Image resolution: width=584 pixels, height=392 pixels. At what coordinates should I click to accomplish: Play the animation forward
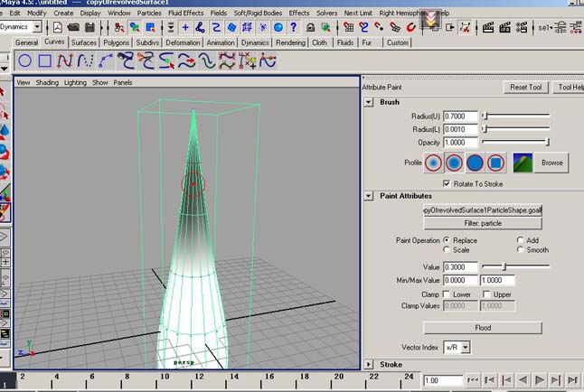point(540,380)
